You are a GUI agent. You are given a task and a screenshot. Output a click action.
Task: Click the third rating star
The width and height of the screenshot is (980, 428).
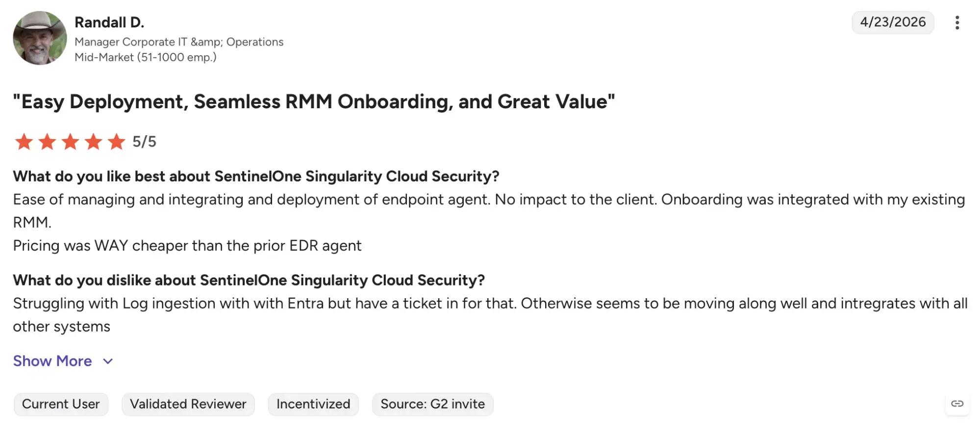click(70, 142)
